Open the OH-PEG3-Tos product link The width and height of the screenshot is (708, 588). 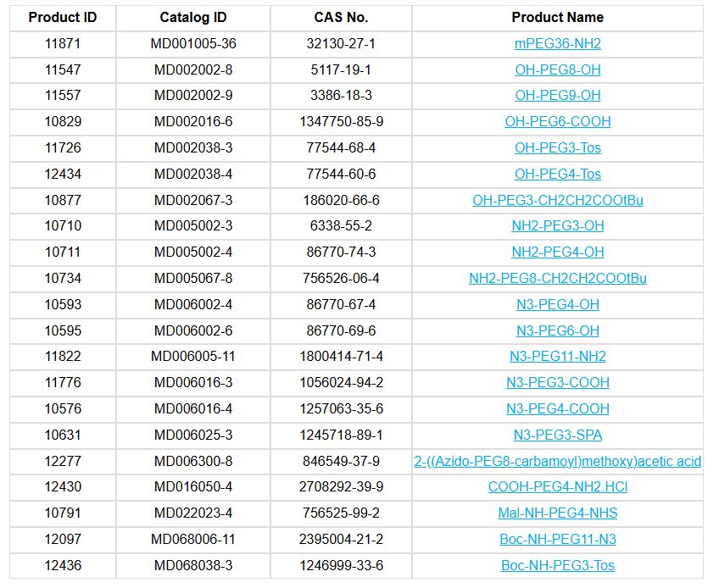(558, 147)
